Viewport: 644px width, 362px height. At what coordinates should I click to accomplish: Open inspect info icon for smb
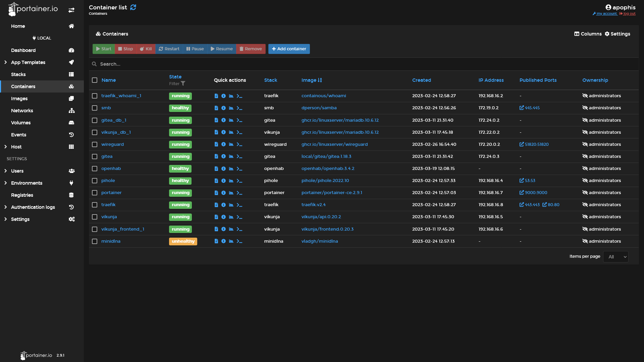pos(223,108)
